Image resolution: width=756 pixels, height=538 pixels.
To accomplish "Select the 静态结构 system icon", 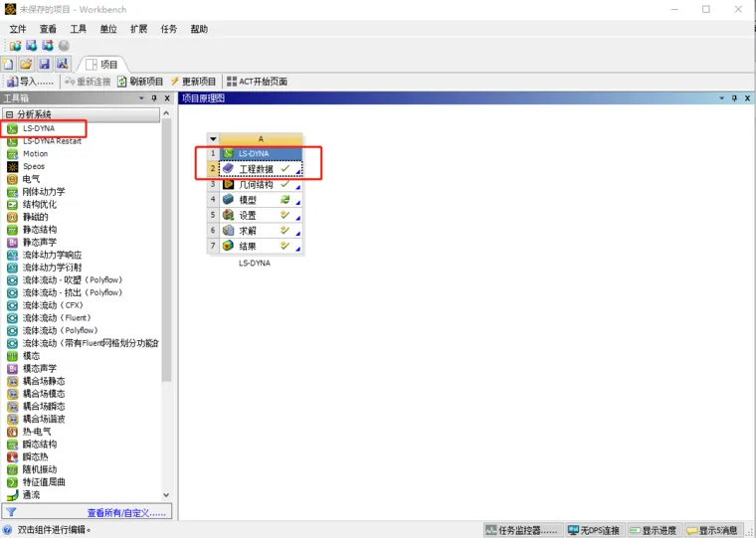I will pyautogui.click(x=13, y=230).
